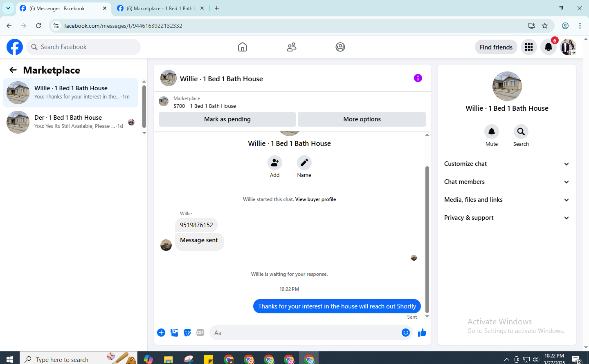
Task: Switch to the Messenger | Facebook tab
Action: point(63,8)
